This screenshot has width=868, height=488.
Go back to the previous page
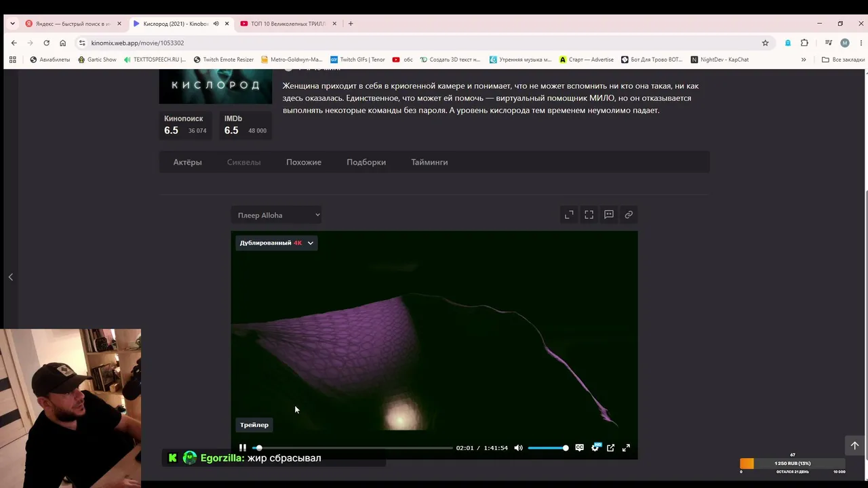coord(14,43)
